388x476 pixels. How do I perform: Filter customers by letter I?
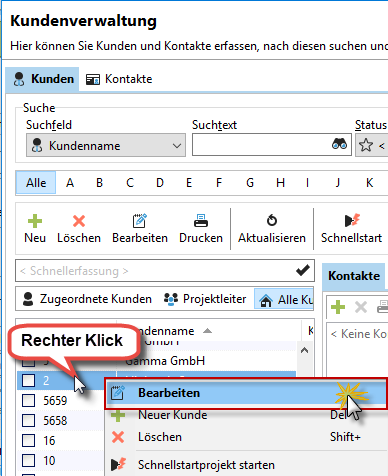point(307,183)
